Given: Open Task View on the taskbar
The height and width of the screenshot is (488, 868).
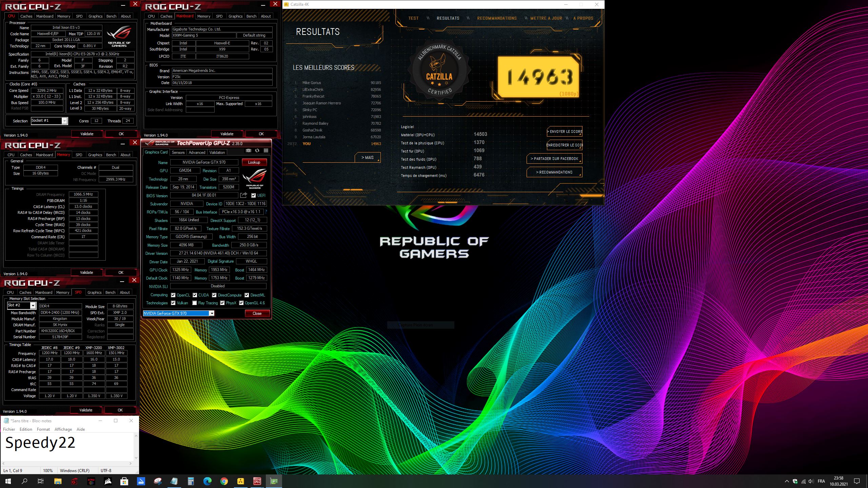Looking at the screenshot, I should click(x=41, y=481).
